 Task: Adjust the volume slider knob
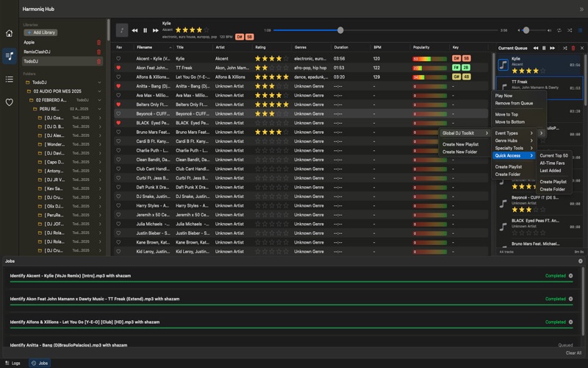tap(526, 30)
